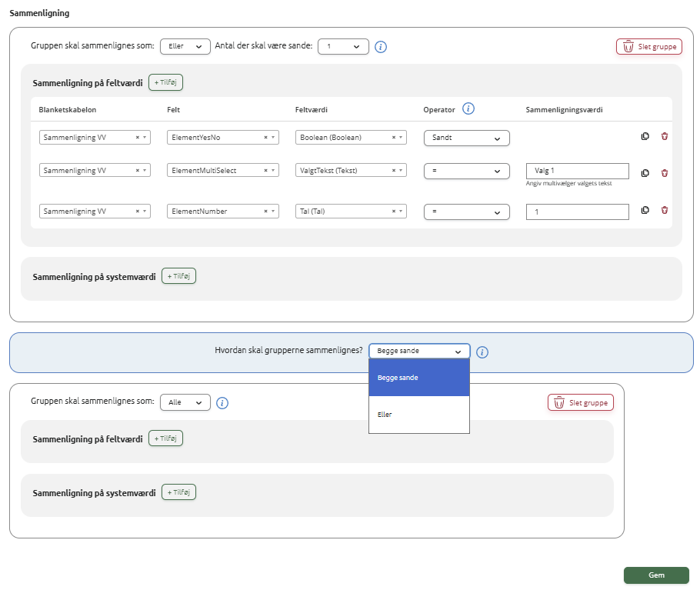This screenshot has width=700, height=590.
Task: Expand the Tal (Tal) dropdown arrow
Action: pyautogui.click(x=401, y=211)
